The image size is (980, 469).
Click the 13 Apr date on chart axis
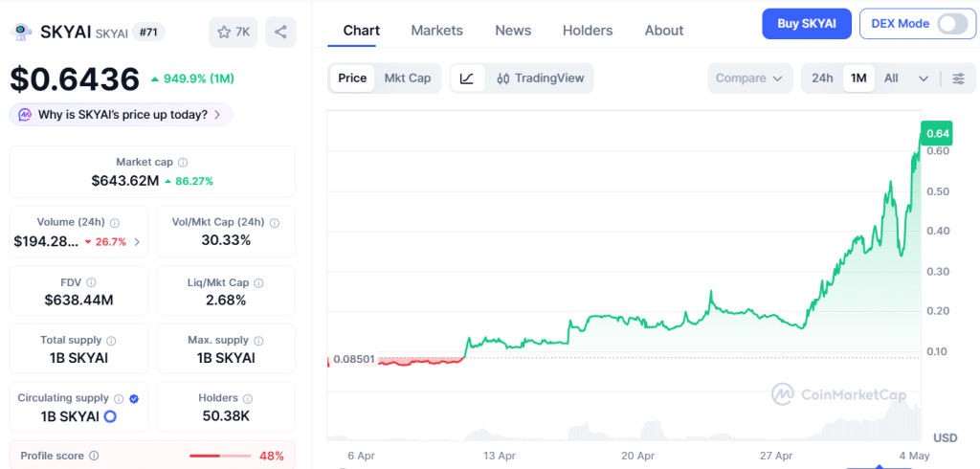[x=500, y=456]
